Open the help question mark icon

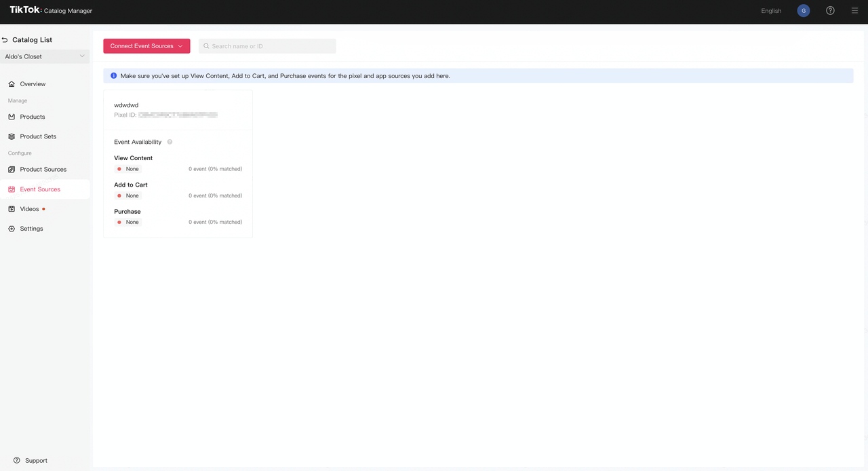click(x=830, y=11)
